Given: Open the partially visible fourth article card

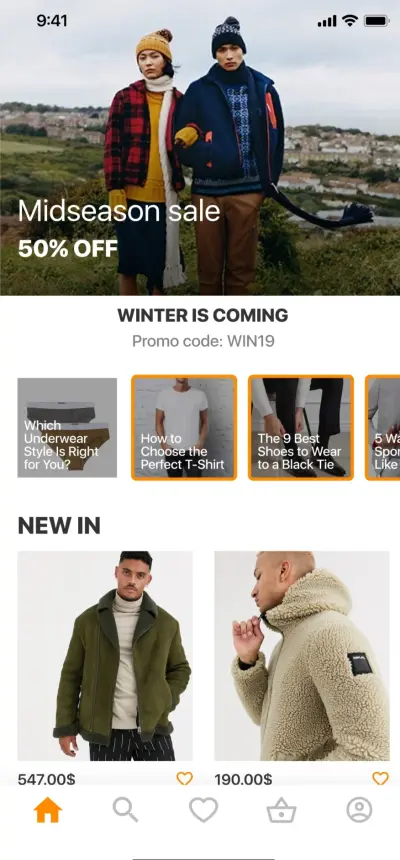Looking at the screenshot, I should 383,428.
